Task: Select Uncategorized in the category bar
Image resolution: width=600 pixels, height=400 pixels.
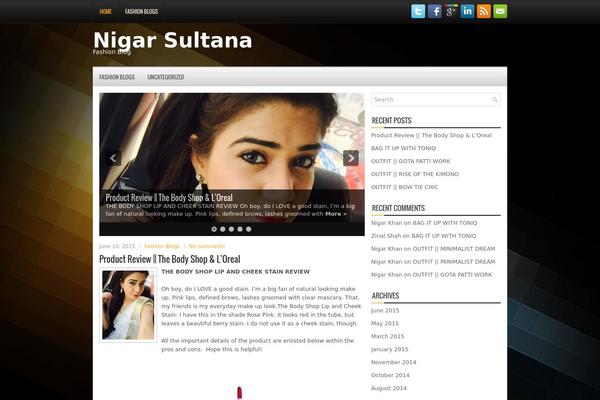Action: click(x=165, y=77)
